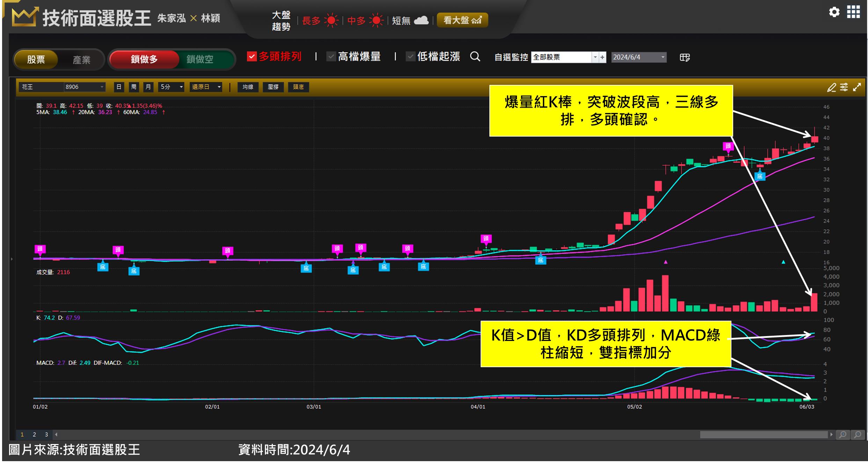The width and height of the screenshot is (868, 465).
Task: Select the pencil drawing tool icon
Action: click(831, 87)
